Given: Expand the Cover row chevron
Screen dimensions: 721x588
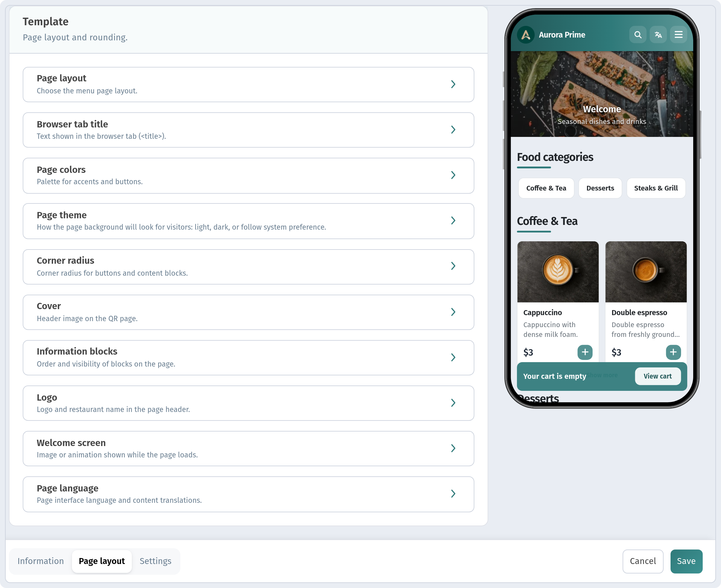Looking at the screenshot, I should tap(453, 312).
